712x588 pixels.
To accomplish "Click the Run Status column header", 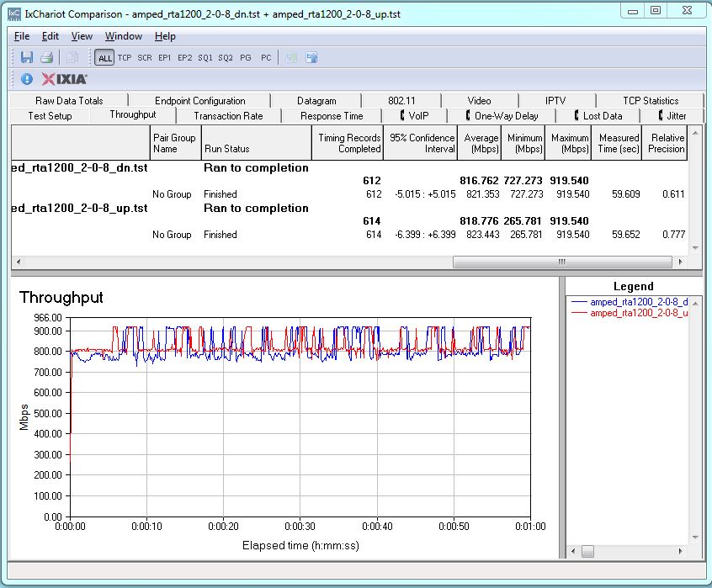I will pyautogui.click(x=257, y=143).
